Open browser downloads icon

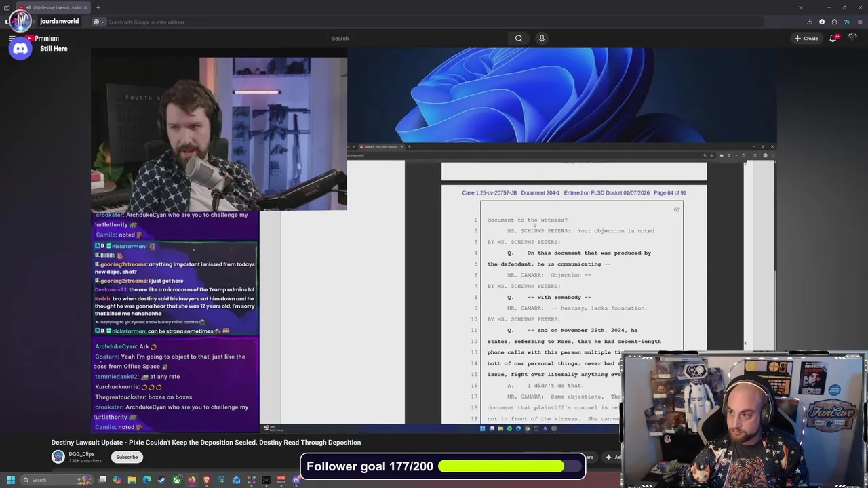tap(810, 22)
